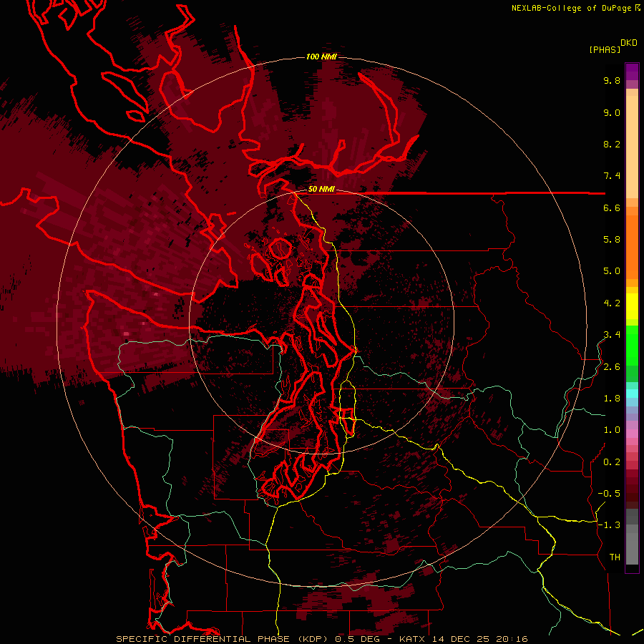Click the 1.8 legend value
This screenshot has height=644, width=644.
[x=612, y=399]
